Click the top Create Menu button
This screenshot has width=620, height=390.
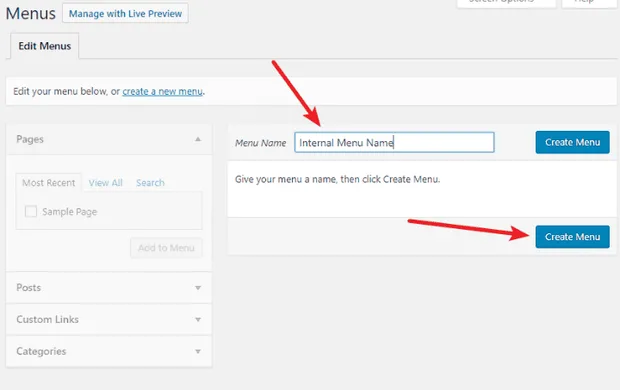coord(573,142)
